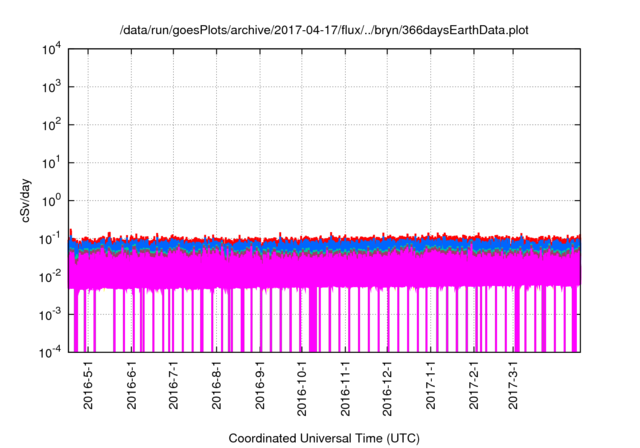This screenshot has height=448, width=640.
Task: Click the 2016-8-1 date tick label
Action: click(216, 387)
